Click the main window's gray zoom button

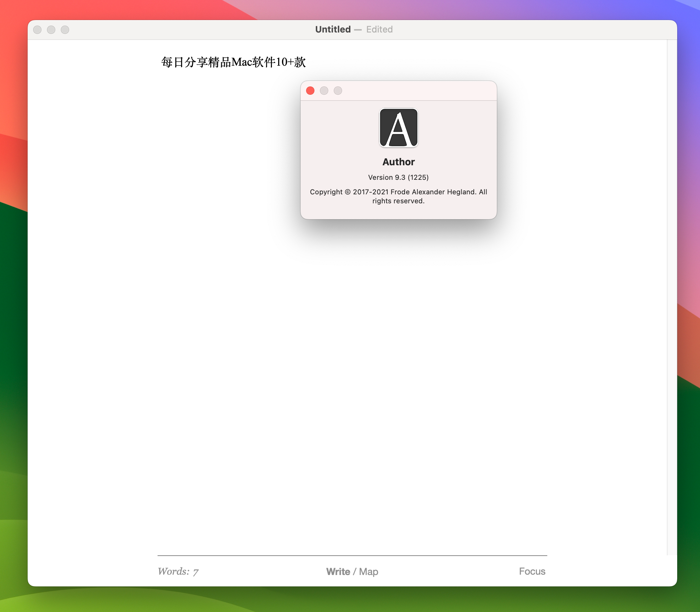click(x=65, y=30)
